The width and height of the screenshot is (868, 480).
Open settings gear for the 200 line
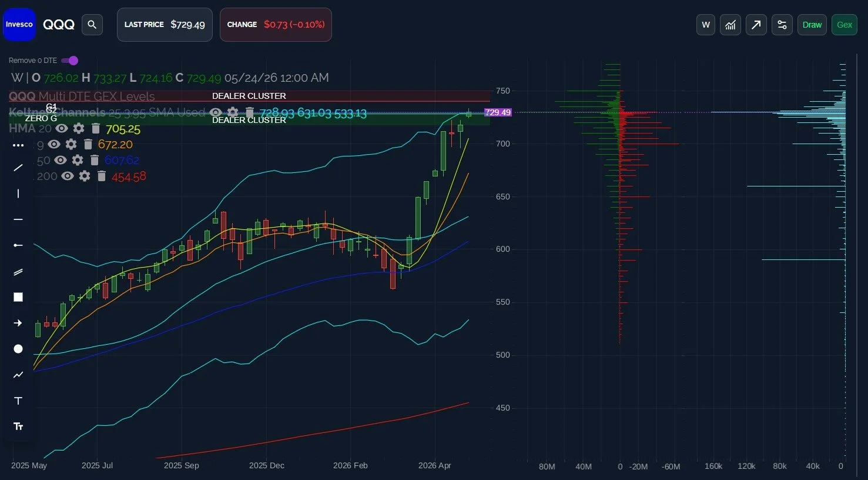[85, 176]
